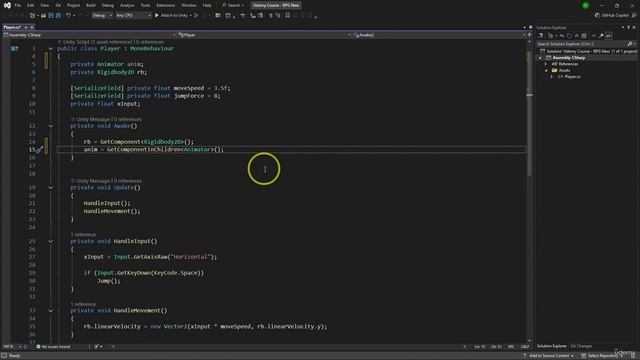Switch to the Git Changes bottom tab

[581, 346]
